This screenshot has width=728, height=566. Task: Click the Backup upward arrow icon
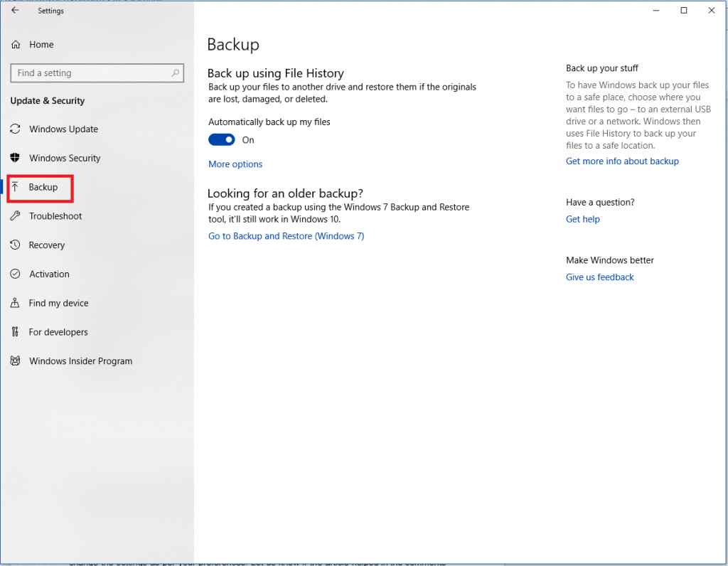pyautogui.click(x=16, y=187)
